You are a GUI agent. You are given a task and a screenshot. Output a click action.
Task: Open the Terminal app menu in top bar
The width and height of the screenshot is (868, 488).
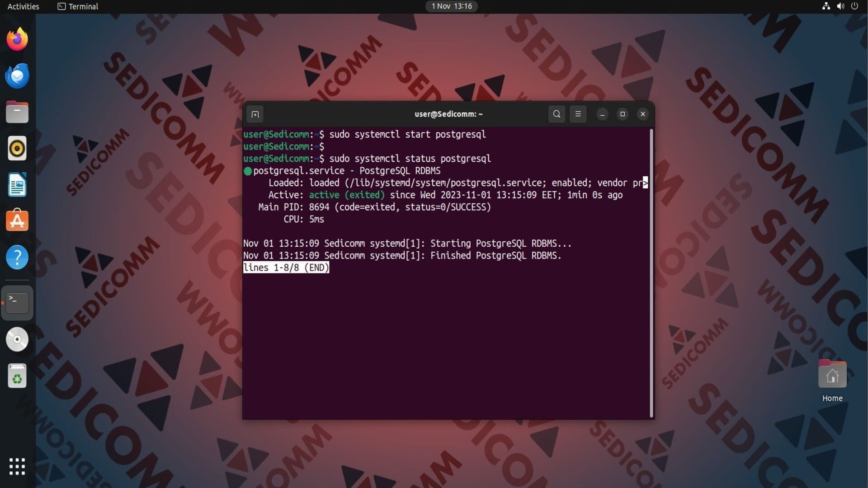(78, 6)
